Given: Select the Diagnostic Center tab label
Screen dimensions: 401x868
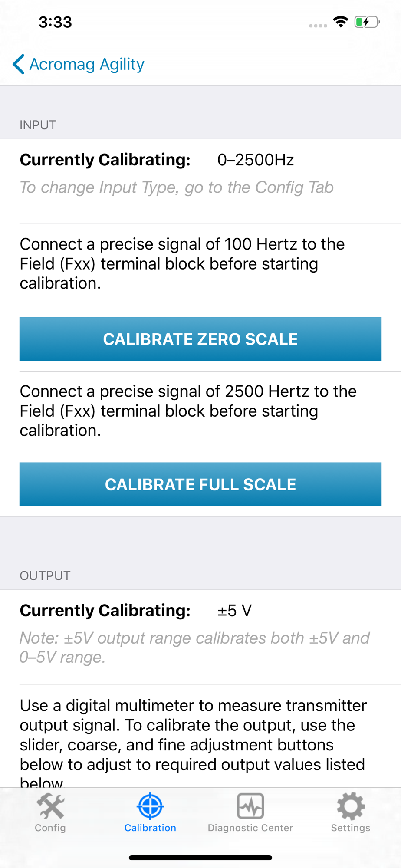Looking at the screenshot, I should [250, 828].
